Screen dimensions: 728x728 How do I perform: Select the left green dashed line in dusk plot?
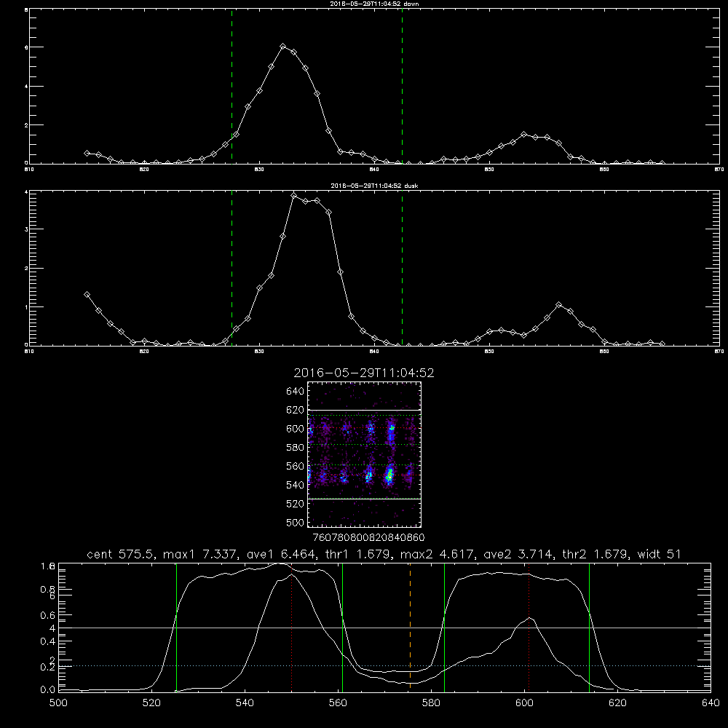coord(232,268)
